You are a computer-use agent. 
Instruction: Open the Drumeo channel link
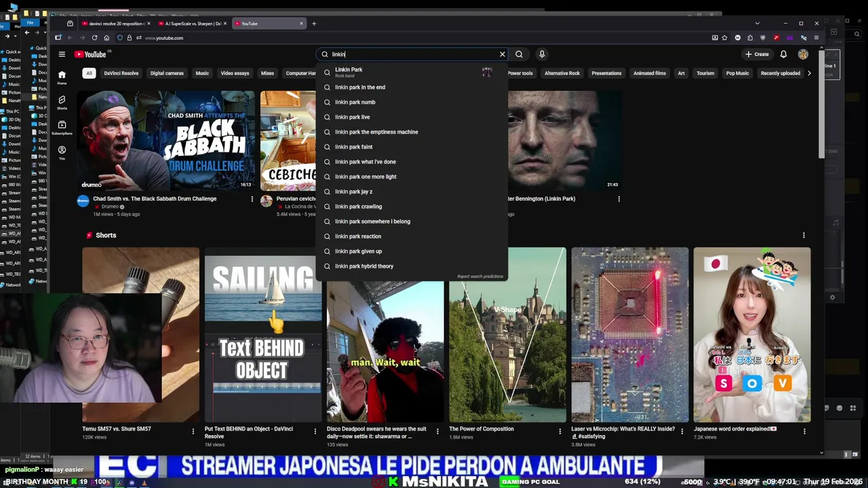pyautogui.click(x=109, y=207)
